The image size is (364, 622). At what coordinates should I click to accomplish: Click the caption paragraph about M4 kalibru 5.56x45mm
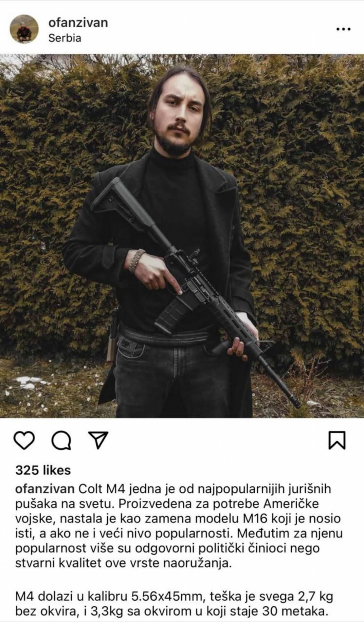click(x=174, y=603)
